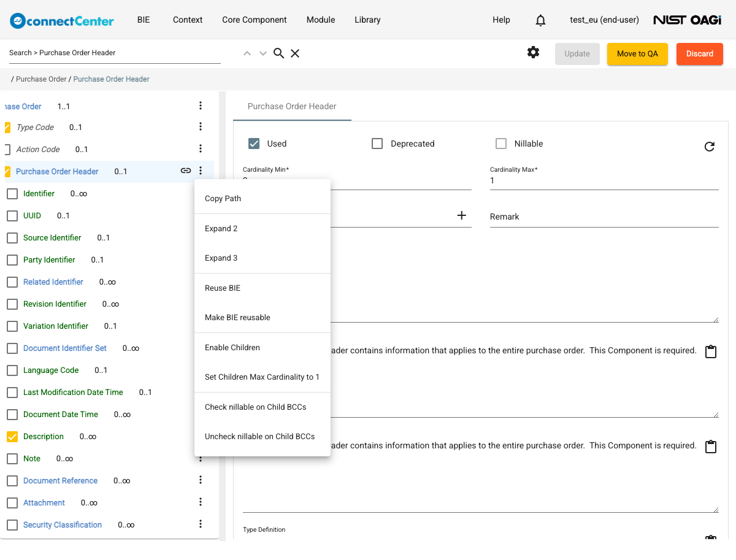Check the UUID node checkbox

pos(12,216)
